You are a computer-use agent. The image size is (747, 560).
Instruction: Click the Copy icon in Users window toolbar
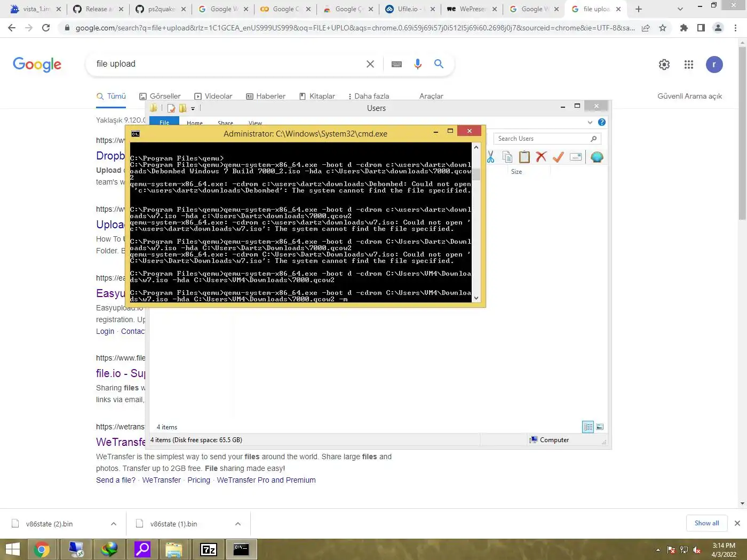click(507, 157)
